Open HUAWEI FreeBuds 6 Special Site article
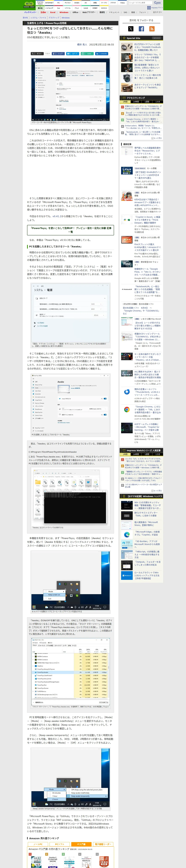 point(147,47)
